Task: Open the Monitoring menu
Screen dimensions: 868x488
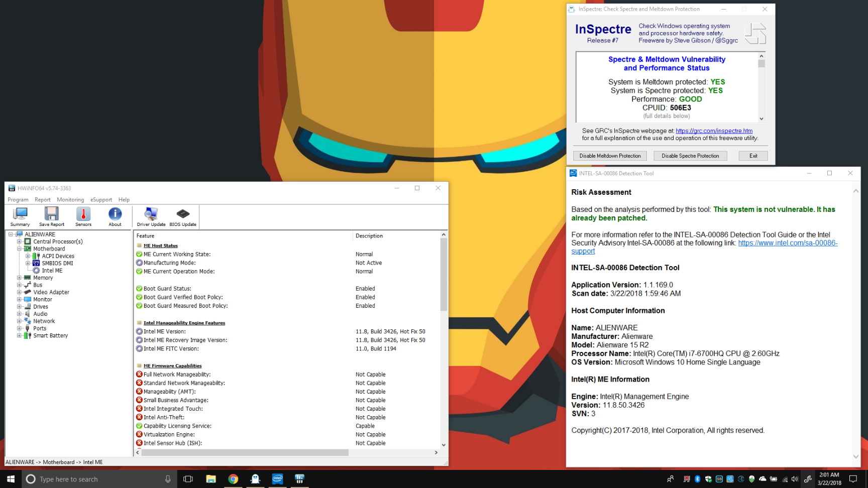Action: point(70,200)
